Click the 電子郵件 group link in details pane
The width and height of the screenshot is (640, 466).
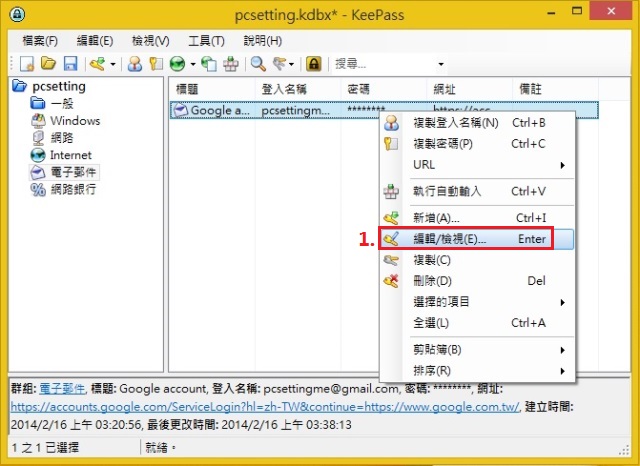(x=62, y=389)
